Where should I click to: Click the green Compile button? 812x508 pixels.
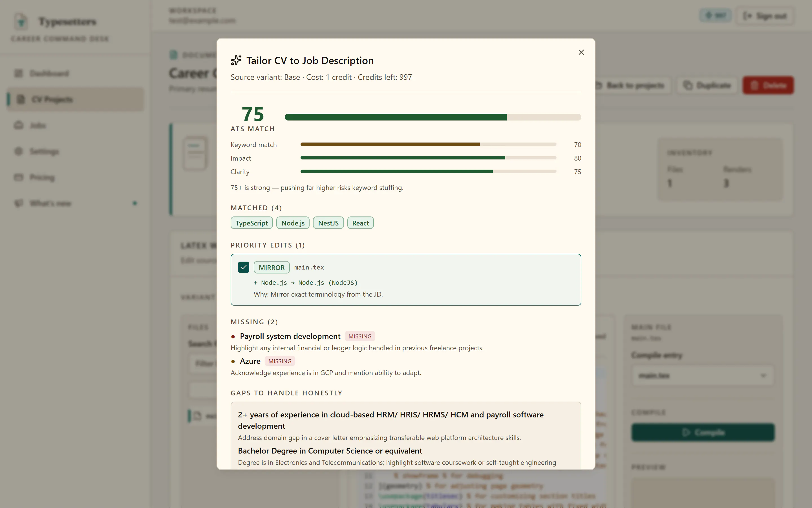point(703,432)
